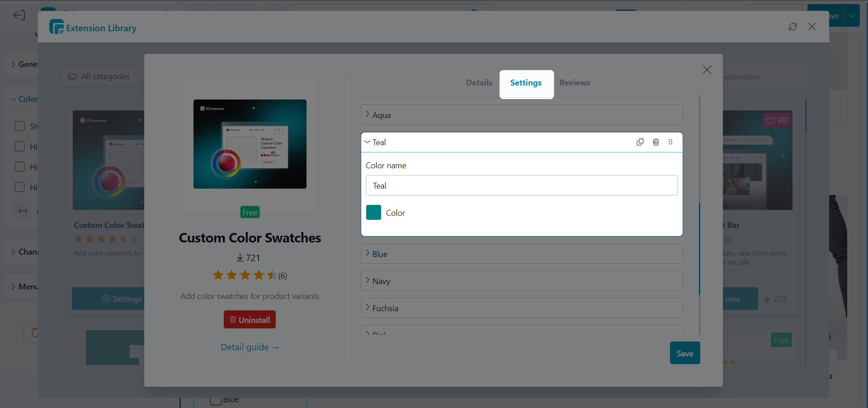Viewport: 868px width, 408px height.
Task: Select the Settings tab
Action: [526, 83]
